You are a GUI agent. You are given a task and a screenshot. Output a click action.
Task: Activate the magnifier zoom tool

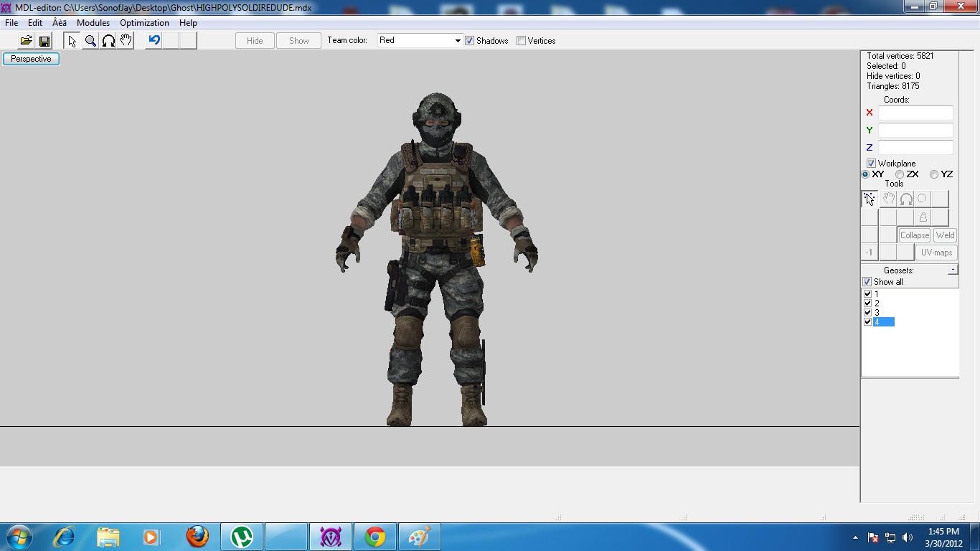click(x=90, y=41)
